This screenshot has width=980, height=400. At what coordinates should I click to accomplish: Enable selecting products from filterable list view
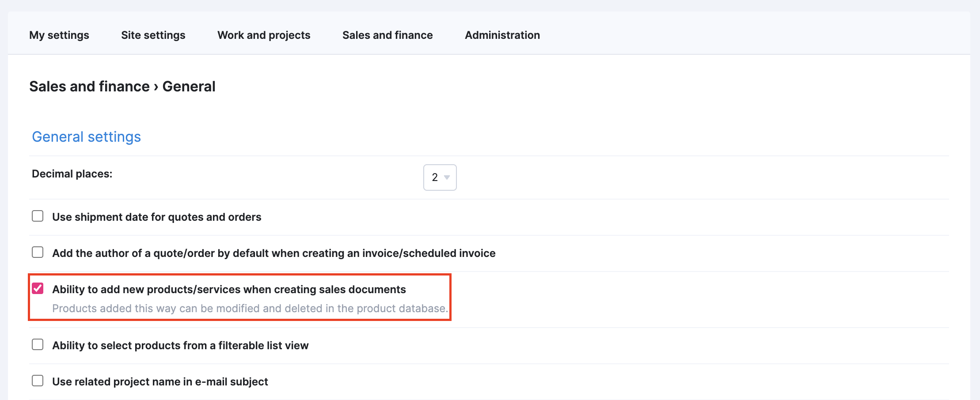coord(38,344)
